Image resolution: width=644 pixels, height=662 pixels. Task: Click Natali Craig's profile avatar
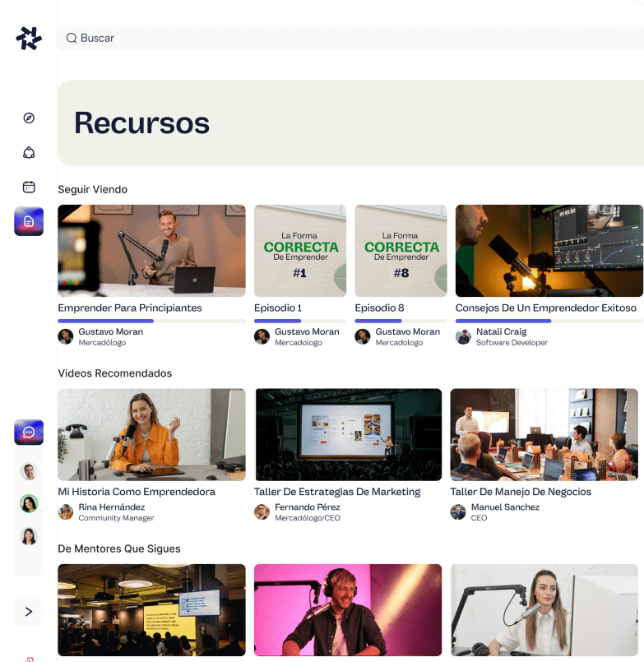(x=463, y=336)
